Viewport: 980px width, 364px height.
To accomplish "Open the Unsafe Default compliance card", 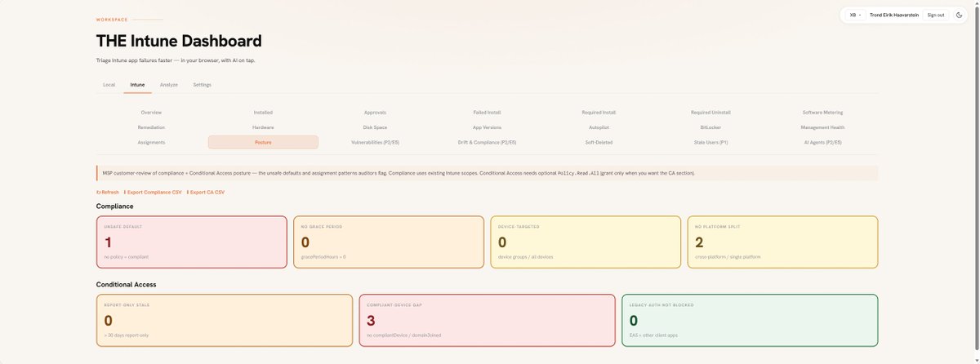I will pyautogui.click(x=191, y=242).
